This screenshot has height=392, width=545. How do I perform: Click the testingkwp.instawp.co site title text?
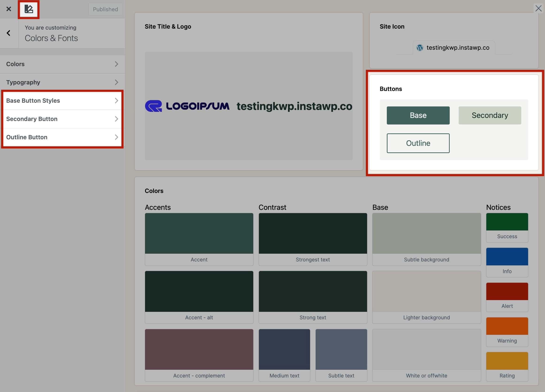pos(294,106)
